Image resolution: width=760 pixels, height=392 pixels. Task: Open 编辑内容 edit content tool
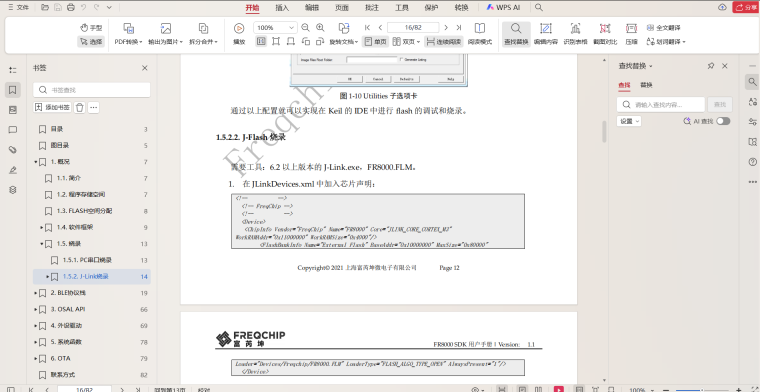click(x=546, y=34)
